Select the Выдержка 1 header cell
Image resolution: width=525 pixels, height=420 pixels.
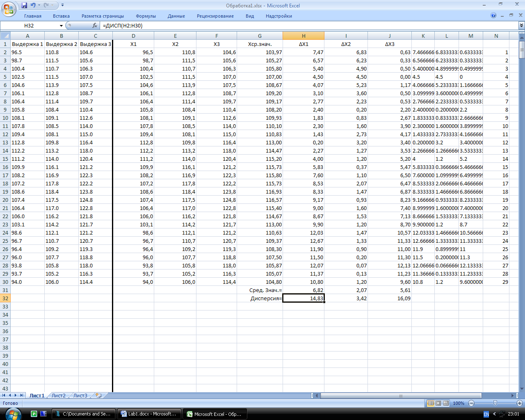point(27,44)
